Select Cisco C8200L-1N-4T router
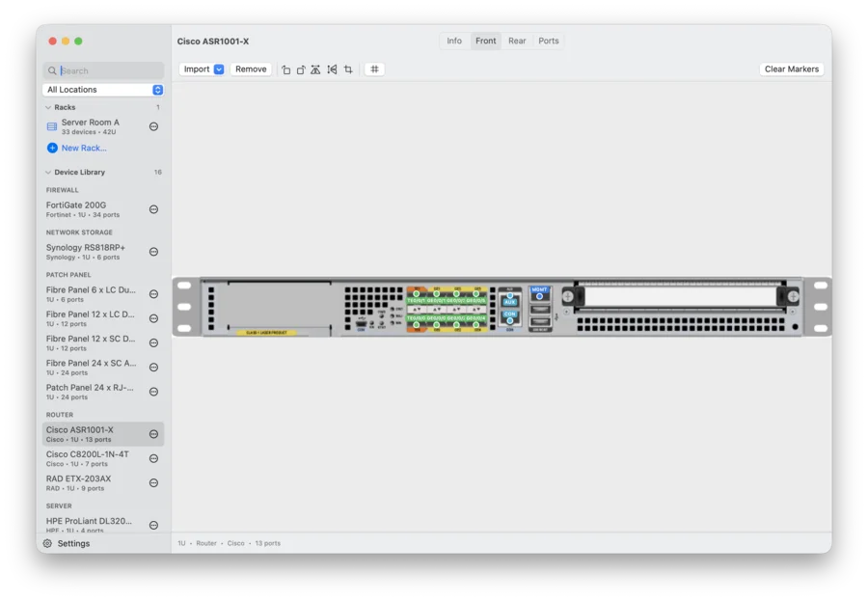Image resolution: width=868 pixels, height=601 pixels. point(103,458)
